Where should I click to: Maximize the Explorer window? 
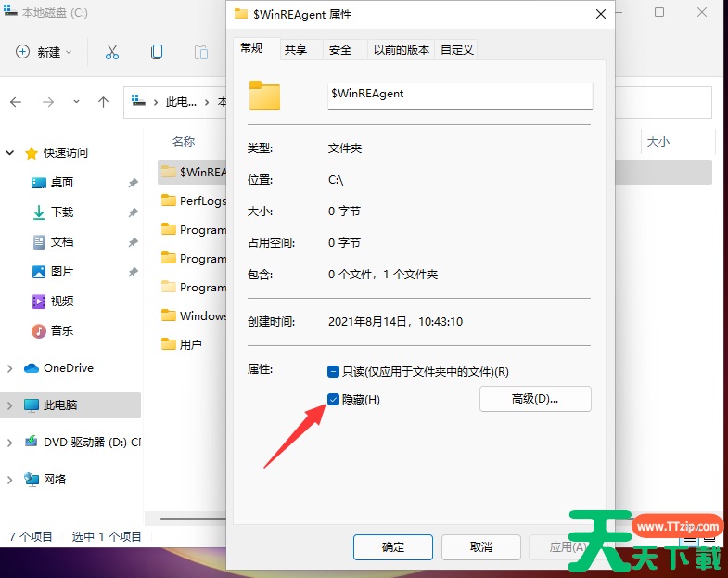pos(659,13)
